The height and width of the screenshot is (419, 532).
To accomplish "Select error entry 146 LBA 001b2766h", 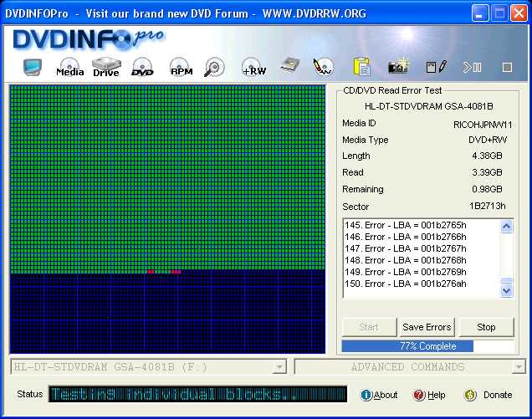I will pyautogui.click(x=406, y=237).
